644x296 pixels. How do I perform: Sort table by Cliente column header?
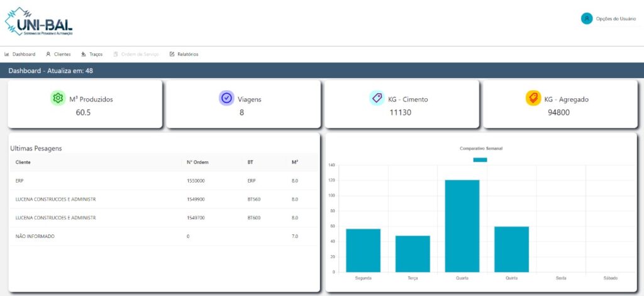(23, 162)
